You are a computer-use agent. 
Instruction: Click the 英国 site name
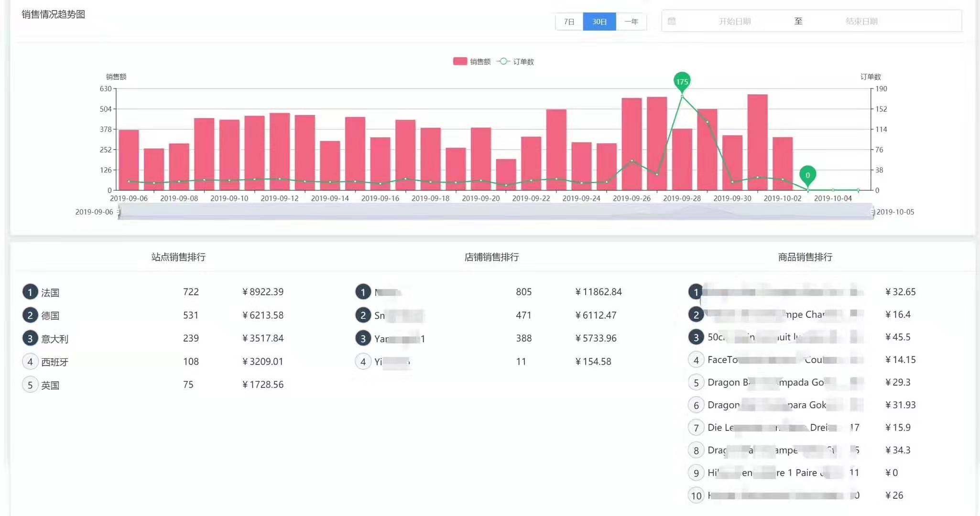[x=50, y=385]
